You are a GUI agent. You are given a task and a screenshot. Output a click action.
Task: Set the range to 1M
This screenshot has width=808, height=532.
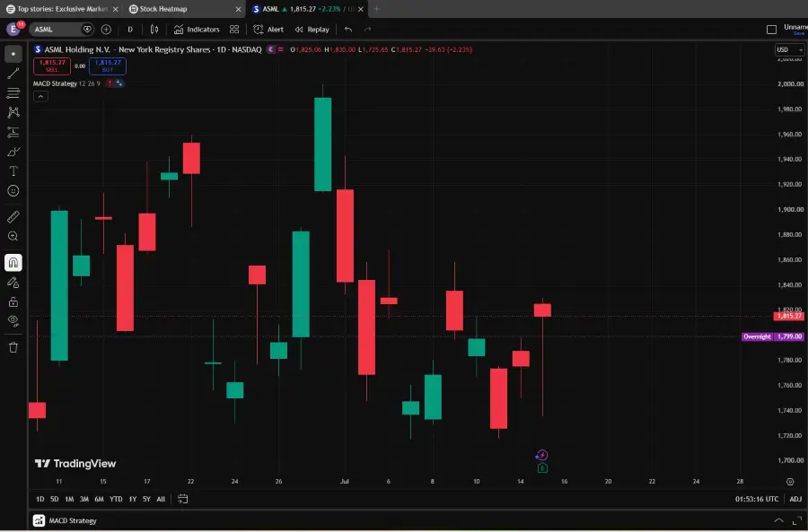pos(69,499)
